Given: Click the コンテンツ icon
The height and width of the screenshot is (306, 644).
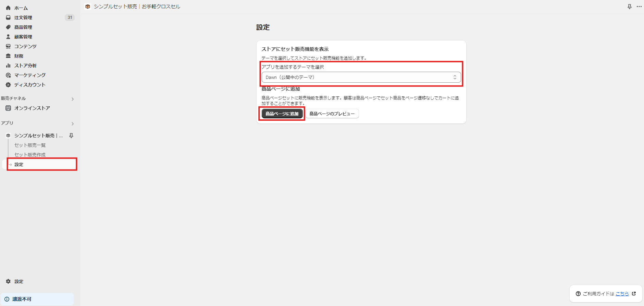Looking at the screenshot, I should click(x=8, y=46).
